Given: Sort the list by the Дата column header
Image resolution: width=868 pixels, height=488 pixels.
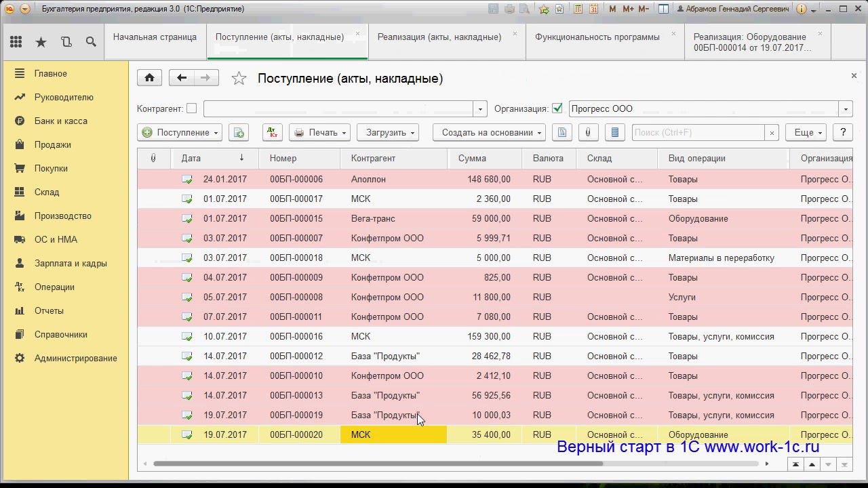Looking at the screenshot, I should [214, 158].
